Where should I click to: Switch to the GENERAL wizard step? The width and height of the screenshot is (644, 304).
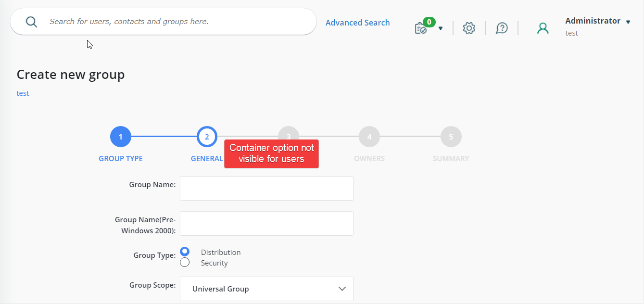click(207, 136)
